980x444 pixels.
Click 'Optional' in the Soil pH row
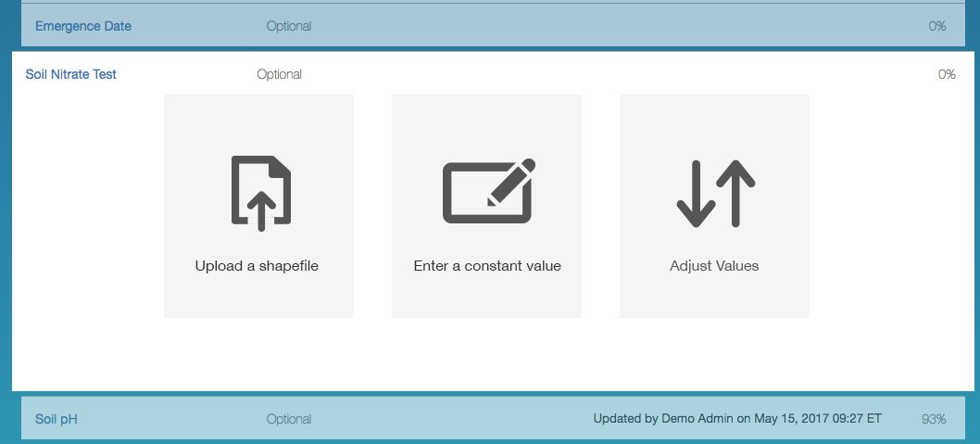click(x=289, y=419)
